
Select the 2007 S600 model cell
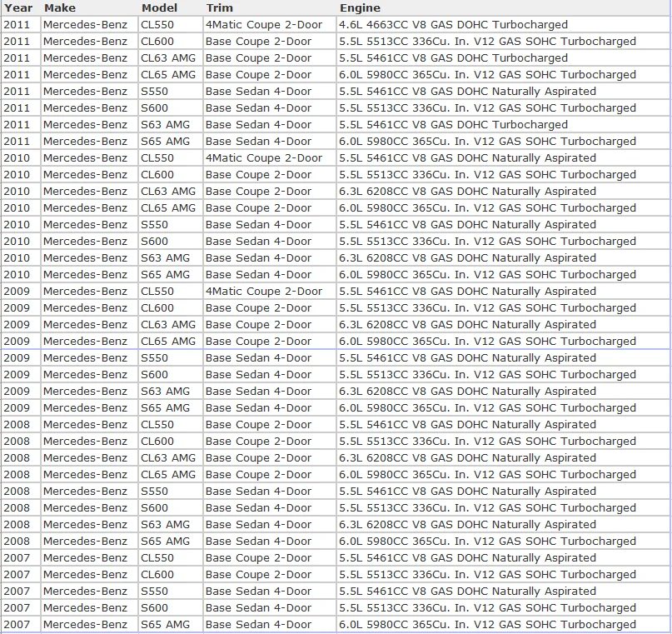(x=154, y=608)
